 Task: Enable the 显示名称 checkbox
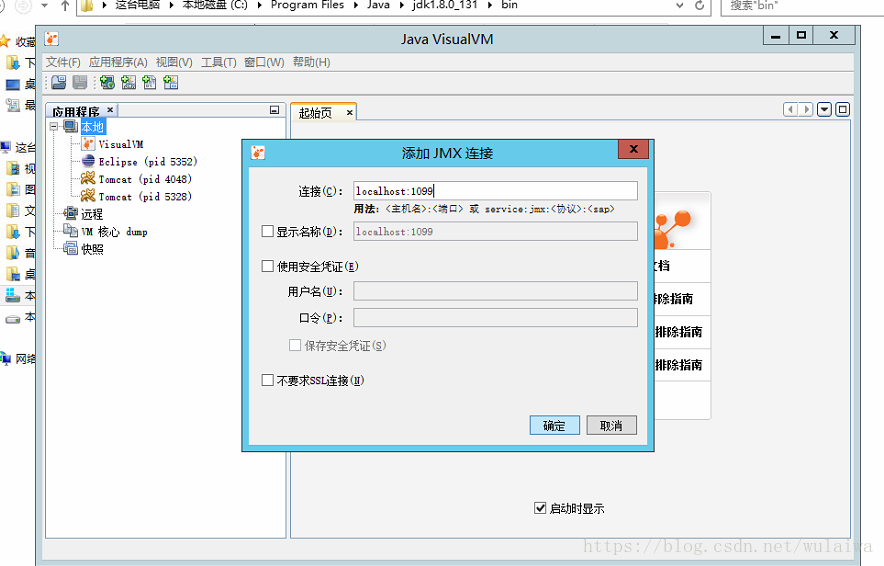(x=268, y=231)
